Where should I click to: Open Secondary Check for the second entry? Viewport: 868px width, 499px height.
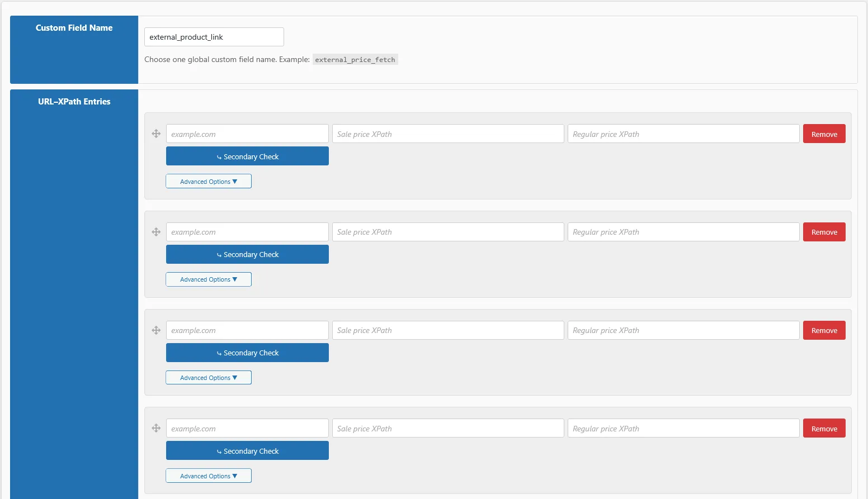[x=247, y=254]
